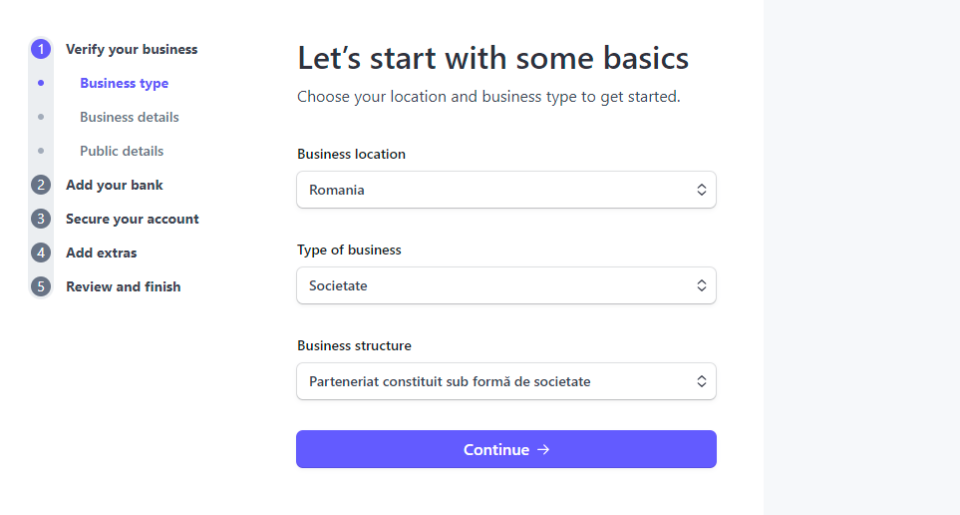Image resolution: width=960 pixels, height=515 pixels.
Task: Select the Review and finish step
Action: coord(123,287)
